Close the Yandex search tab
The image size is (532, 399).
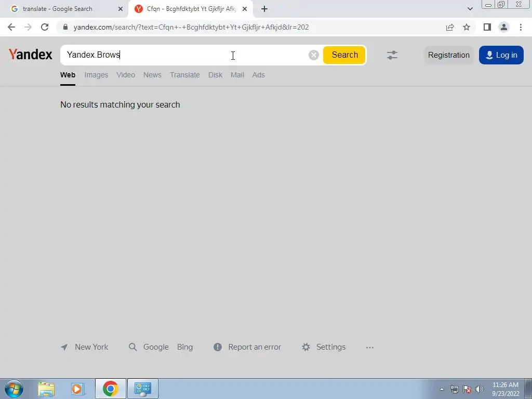(x=245, y=9)
